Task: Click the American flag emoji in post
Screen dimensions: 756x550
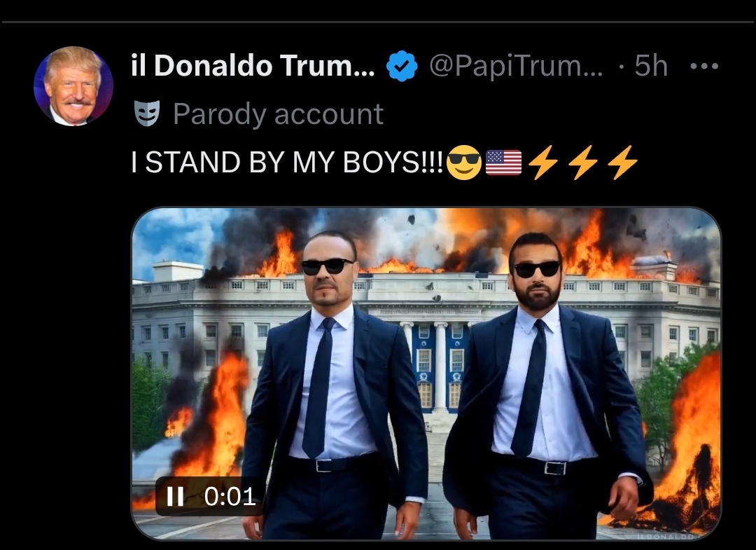Action: click(x=503, y=162)
